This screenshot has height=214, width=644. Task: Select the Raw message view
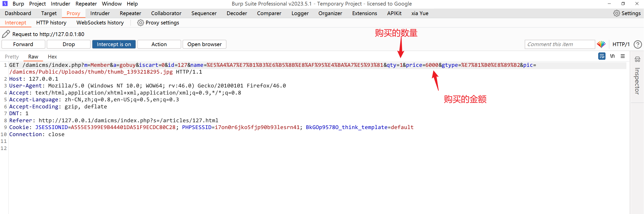tap(33, 56)
